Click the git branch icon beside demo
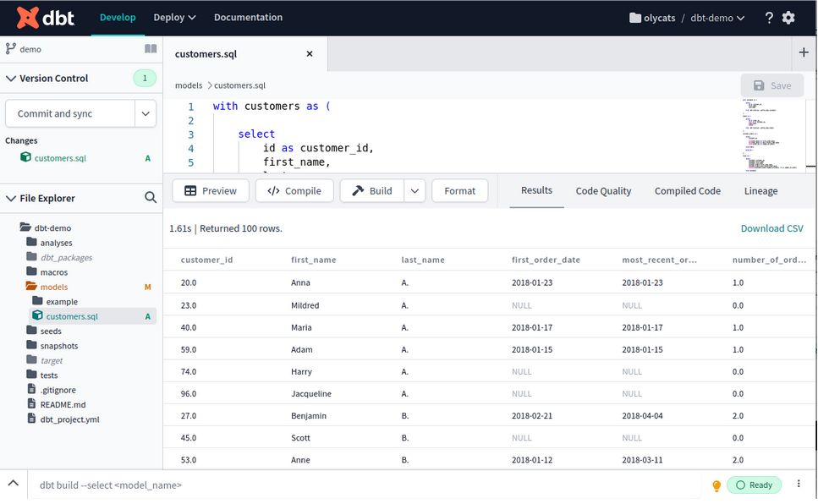The image size is (818, 504). click(10, 49)
